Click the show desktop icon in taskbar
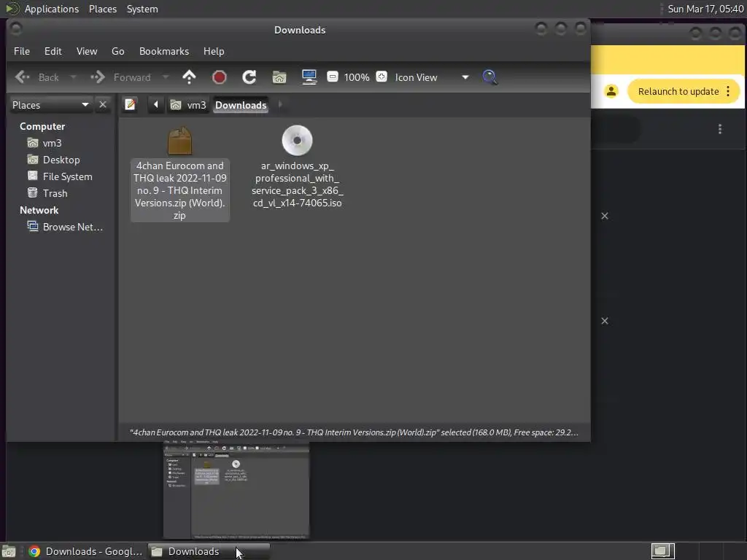 [9, 551]
